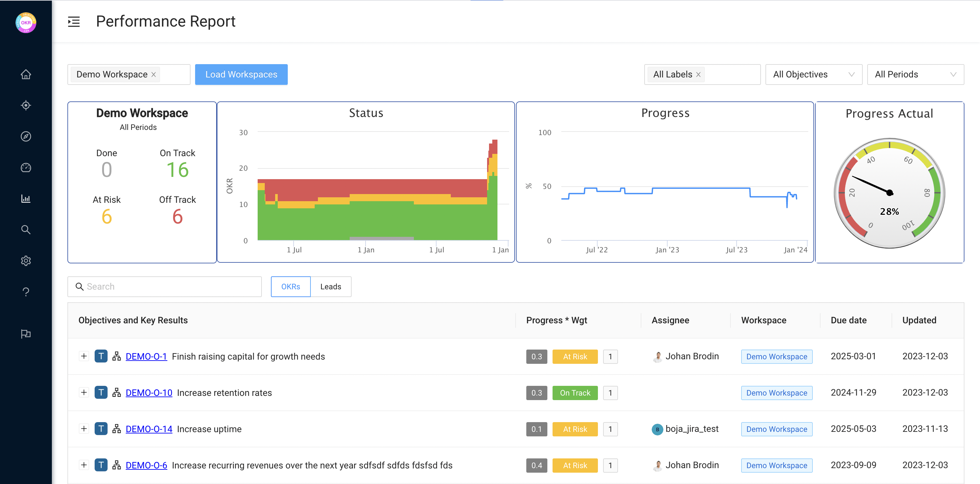
Task: Remove the Demo Workspace filter tag
Action: click(154, 75)
